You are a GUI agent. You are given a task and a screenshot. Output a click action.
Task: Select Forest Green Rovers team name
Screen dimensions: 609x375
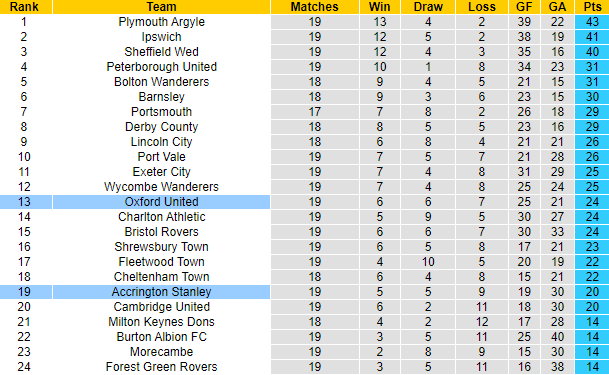pos(161,367)
